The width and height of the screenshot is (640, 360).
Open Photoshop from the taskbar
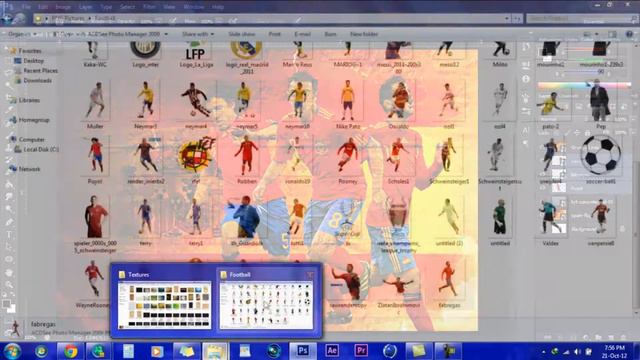pyautogui.click(x=303, y=351)
